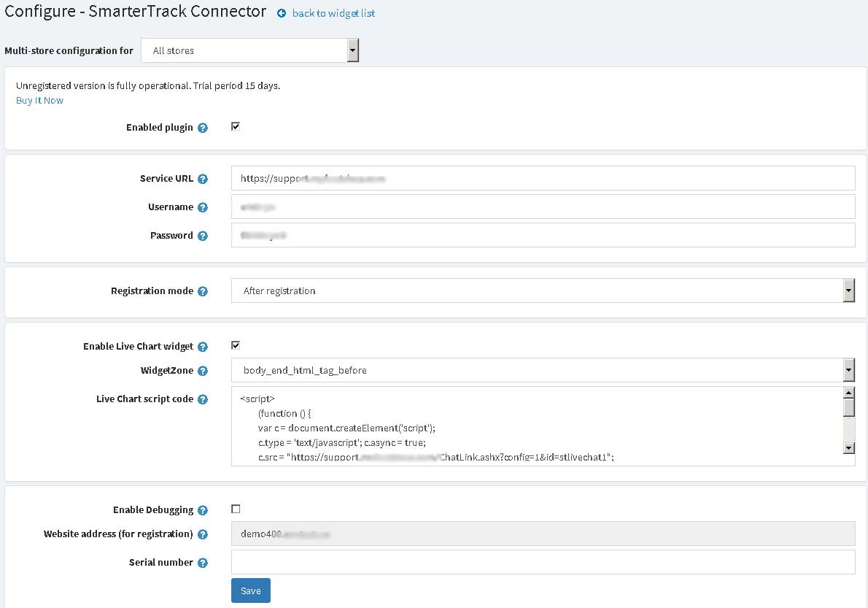Focus the Serial number field
This screenshot has width=868, height=608.
pos(543,562)
